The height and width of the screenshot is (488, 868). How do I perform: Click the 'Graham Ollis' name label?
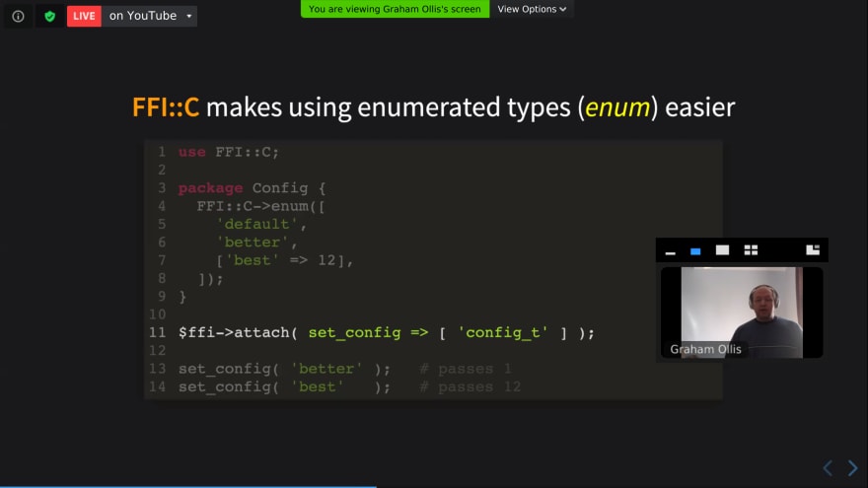tap(705, 349)
